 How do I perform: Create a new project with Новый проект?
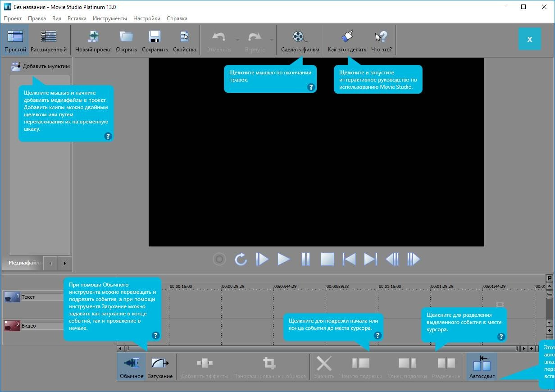[x=93, y=41]
